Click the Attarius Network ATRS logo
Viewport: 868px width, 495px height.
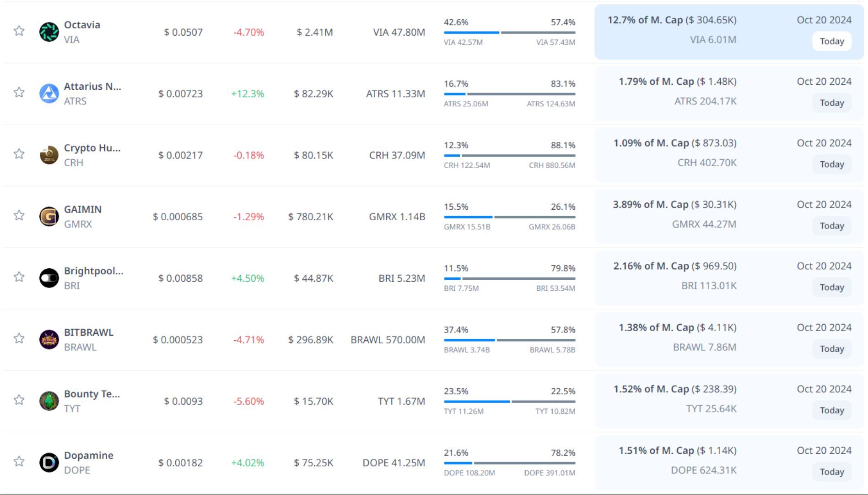point(49,93)
